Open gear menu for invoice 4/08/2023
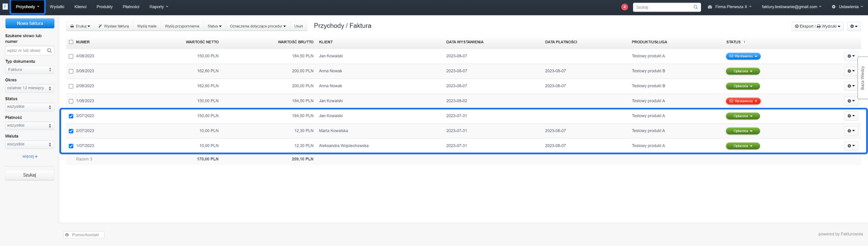 click(x=850, y=56)
